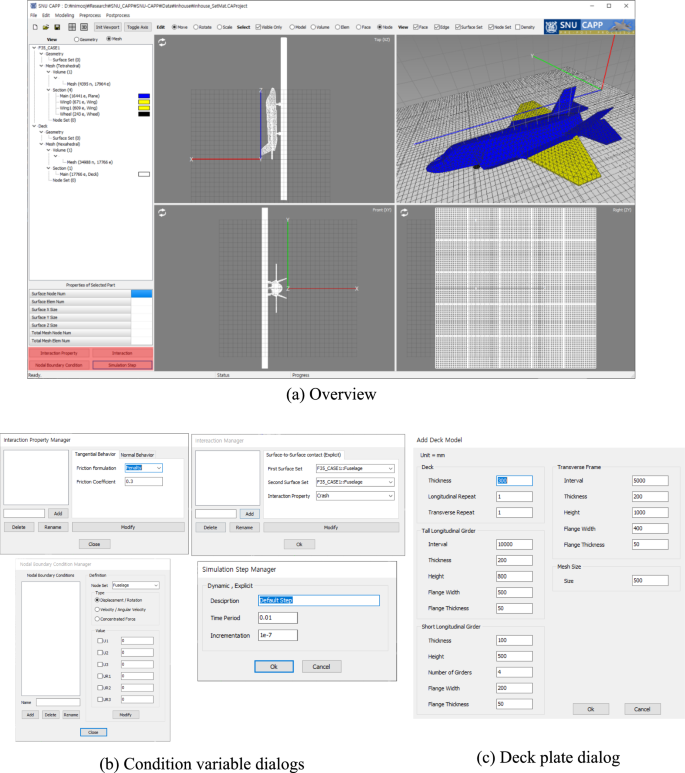Choose the Volume selection radio

313,27
